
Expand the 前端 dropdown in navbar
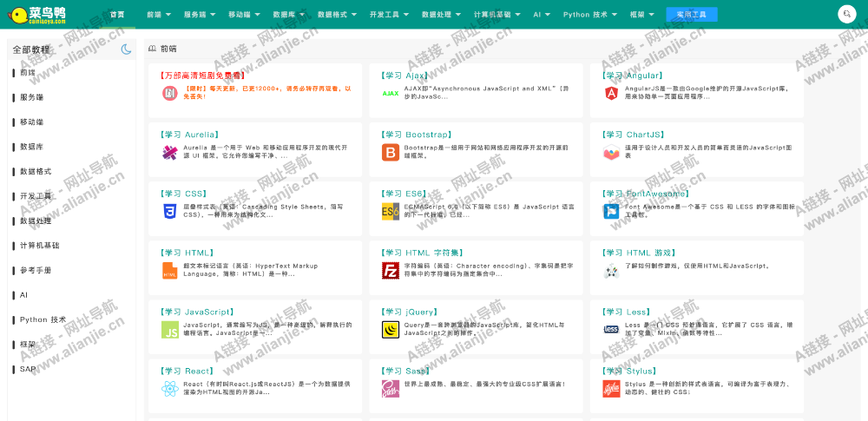(x=159, y=15)
